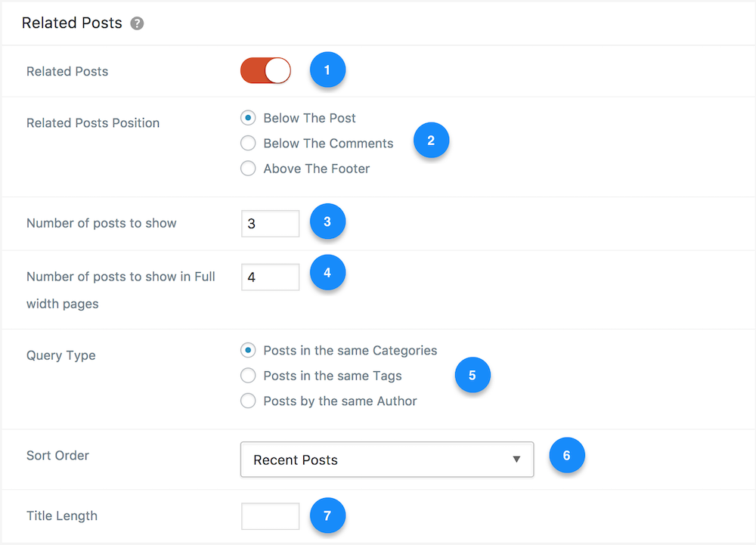Click the blue number 7 badge

pos(327,516)
